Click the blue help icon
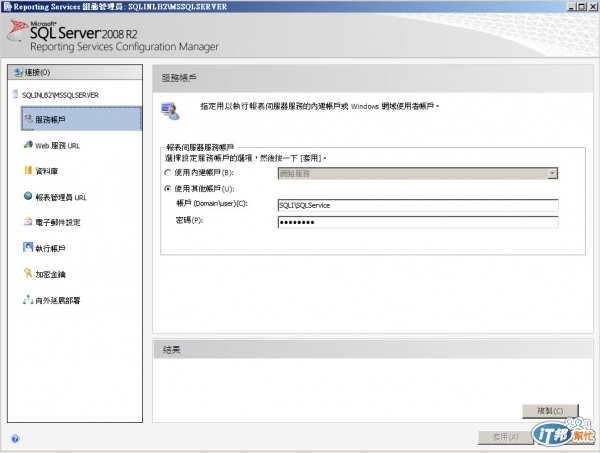 click(x=15, y=438)
